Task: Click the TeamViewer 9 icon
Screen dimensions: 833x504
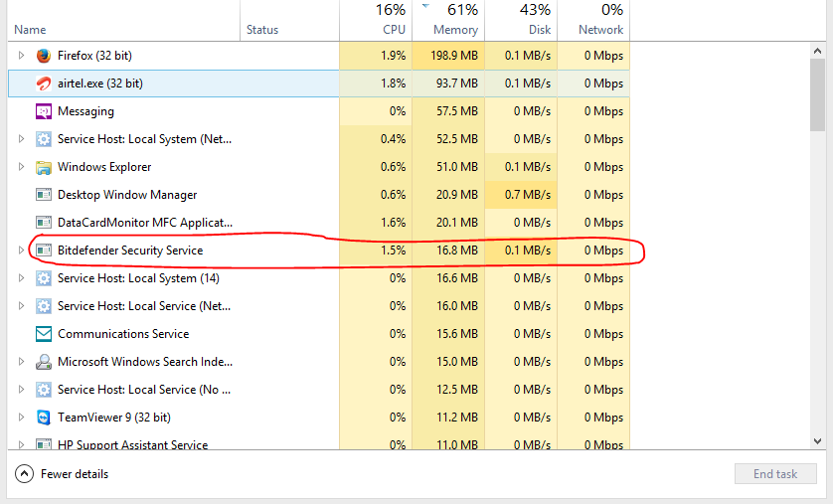Action: (x=44, y=417)
